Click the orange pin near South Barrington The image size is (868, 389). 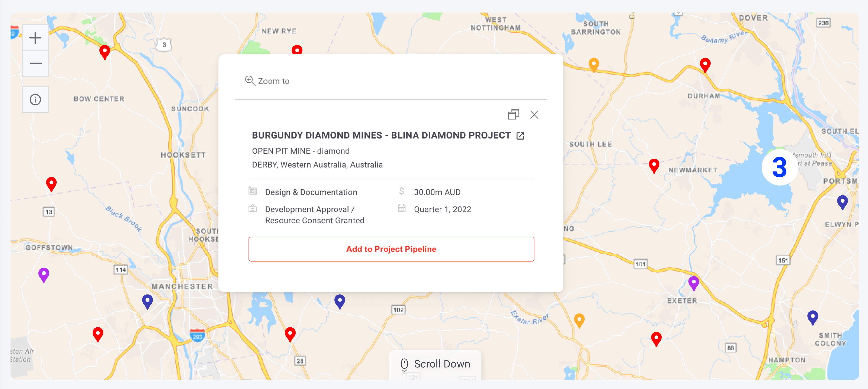pos(593,64)
